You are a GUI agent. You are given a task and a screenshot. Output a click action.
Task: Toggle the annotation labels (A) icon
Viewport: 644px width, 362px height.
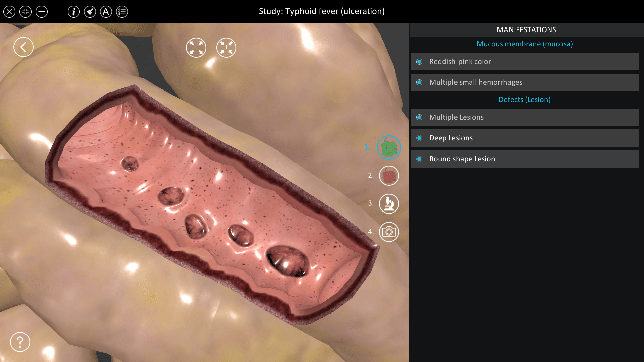click(106, 12)
